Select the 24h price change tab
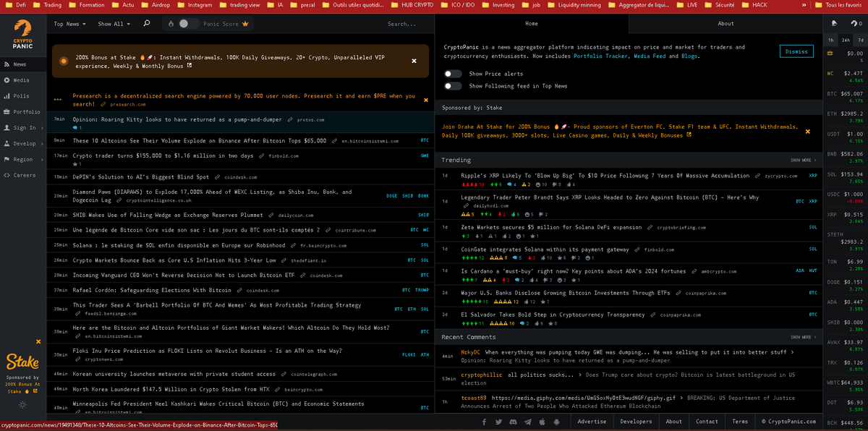The height and width of the screenshot is (431, 868). (x=846, y=40)
